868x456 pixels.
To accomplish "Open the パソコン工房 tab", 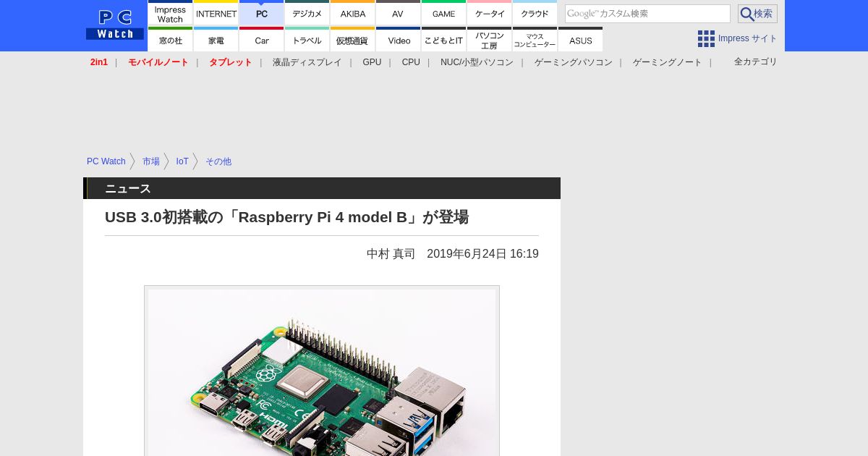I will (489, 39).
